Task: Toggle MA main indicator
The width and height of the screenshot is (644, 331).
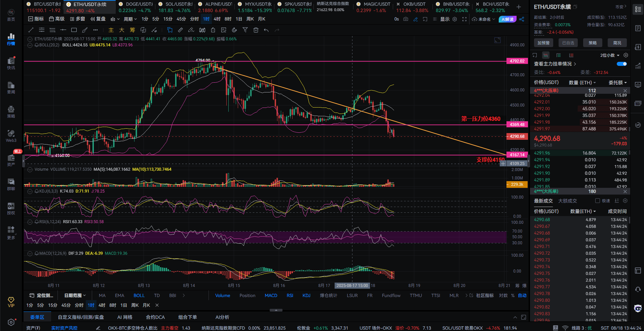Action: (102, 295)
